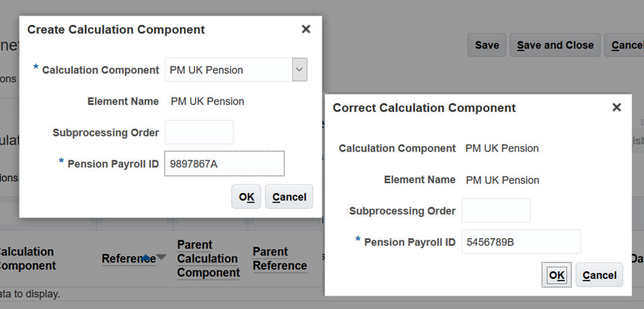This screenshot has width=644, height=309.
Task: Expand the Calculation Component dropdown arrow
Action: tap(300, 69)
